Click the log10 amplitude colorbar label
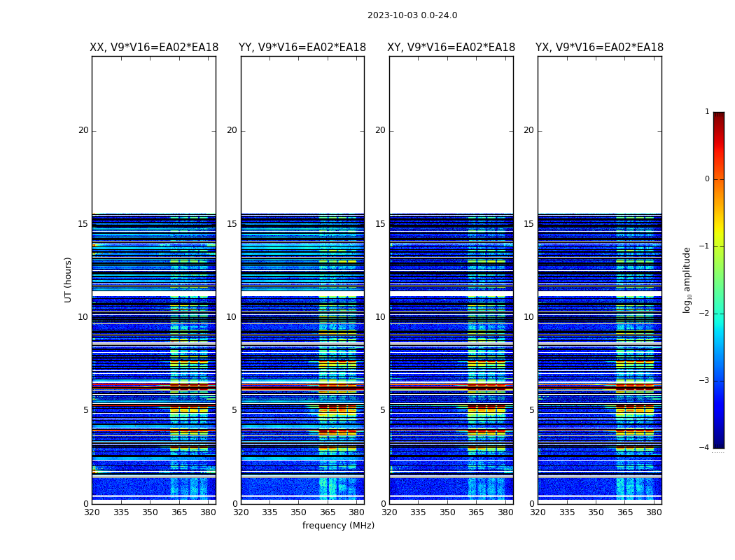Image resolution: width=735 pixels, height=560 pixels. coord(687,280)
